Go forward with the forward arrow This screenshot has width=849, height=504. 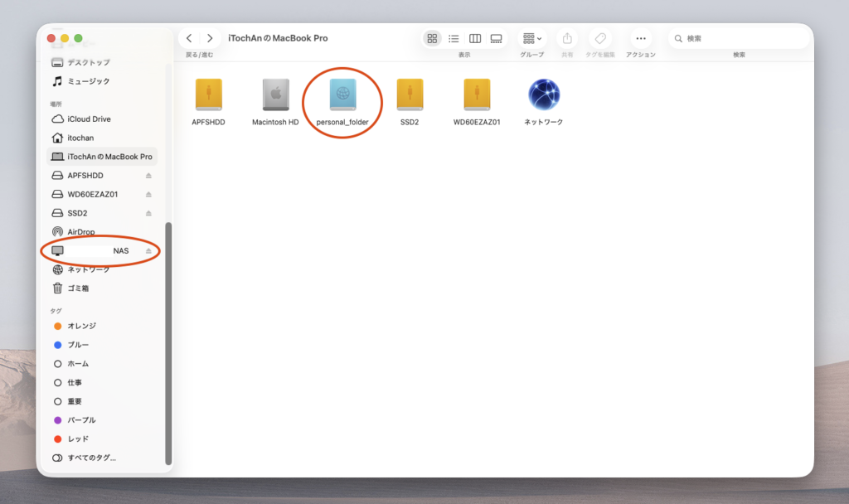(x=210, y=39)
